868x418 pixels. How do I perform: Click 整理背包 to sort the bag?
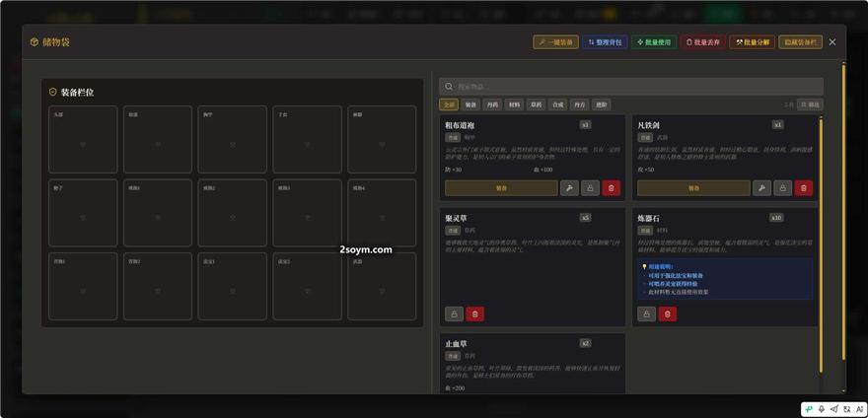[x=605, y=42]
